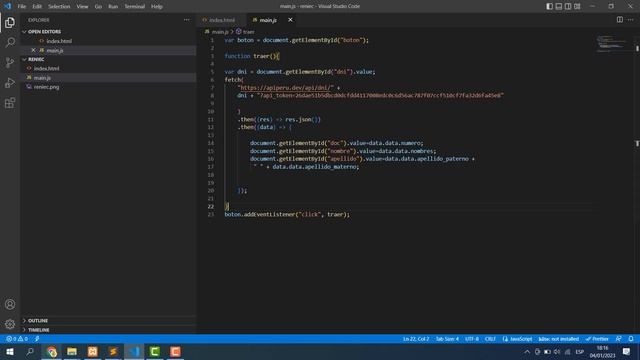Open the Search view in activity bar
The height and width of the screenshot is (360, 640).
click(x=10, y=42)
